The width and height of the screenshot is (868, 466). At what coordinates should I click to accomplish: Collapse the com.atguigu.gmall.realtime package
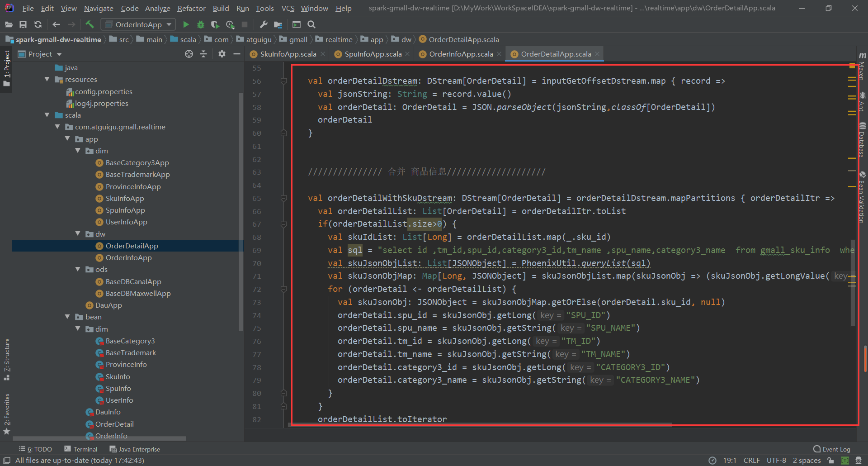click(x=57, y=127)
